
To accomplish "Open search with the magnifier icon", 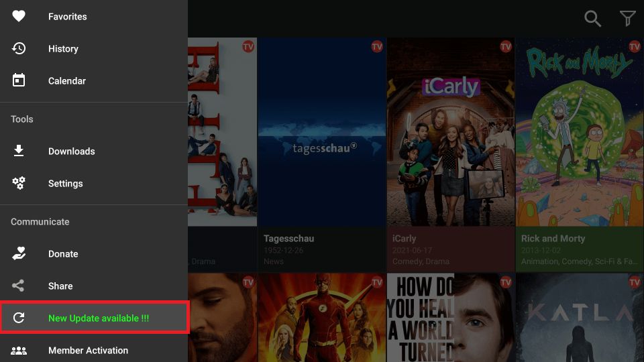I will pyautogui.click(x=592, y=19).
